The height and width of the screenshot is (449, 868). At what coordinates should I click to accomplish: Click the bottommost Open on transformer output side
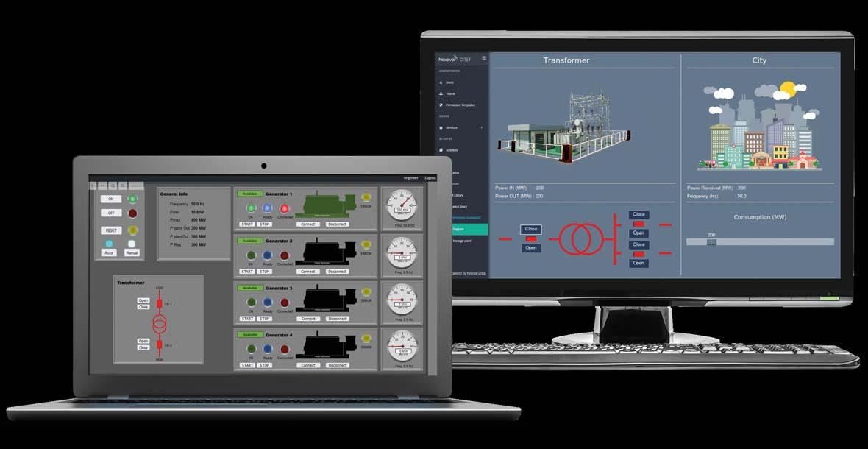coord(638,263)
